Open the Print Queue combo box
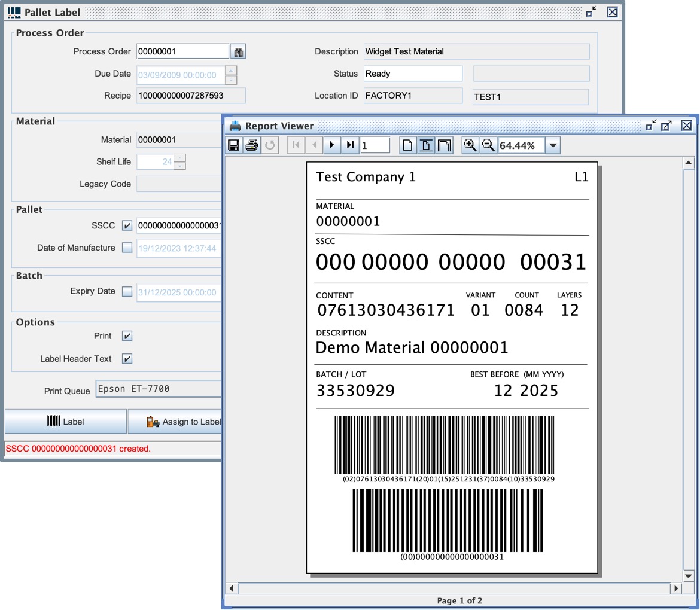Image resolution: width=700 pixels, height=610 pixels. pyautogui.click(x=159, y=389)
